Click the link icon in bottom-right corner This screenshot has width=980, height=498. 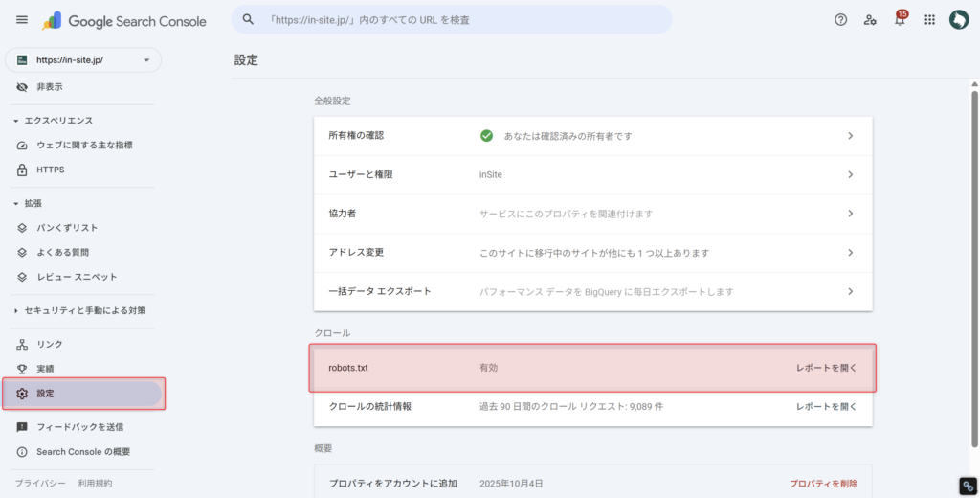969,487
